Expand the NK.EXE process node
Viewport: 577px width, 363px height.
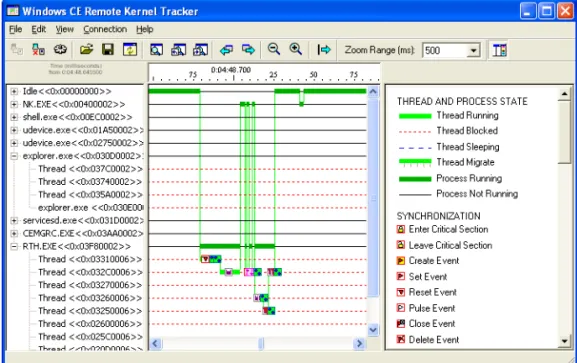tap(14, 104)
